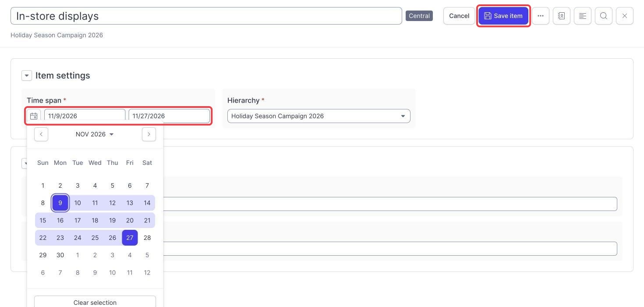The height and width of the screenshot is (307, 644).
Task: Pick December 12 in calendar grid
Action: [x=147, y=272]
